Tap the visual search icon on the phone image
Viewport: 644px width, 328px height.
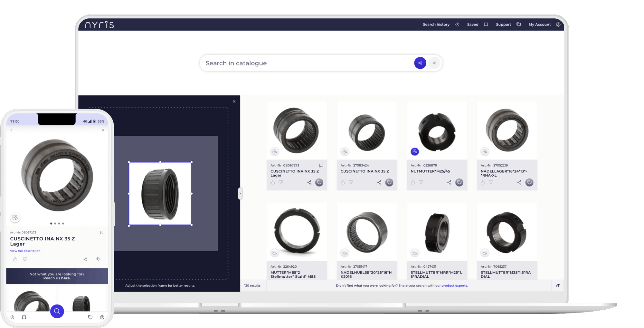[15, 218]
